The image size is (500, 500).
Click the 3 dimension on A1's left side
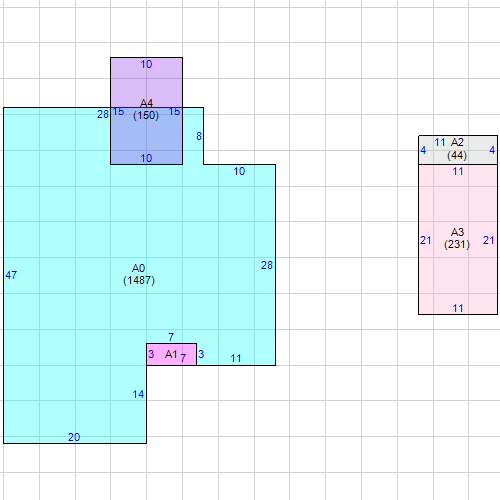click(151, 354)
